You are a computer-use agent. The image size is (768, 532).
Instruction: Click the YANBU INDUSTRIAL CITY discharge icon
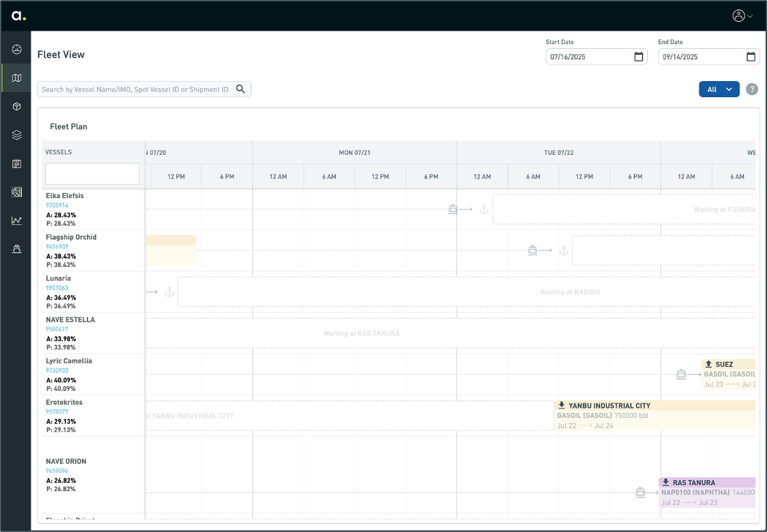pos(561,406)
